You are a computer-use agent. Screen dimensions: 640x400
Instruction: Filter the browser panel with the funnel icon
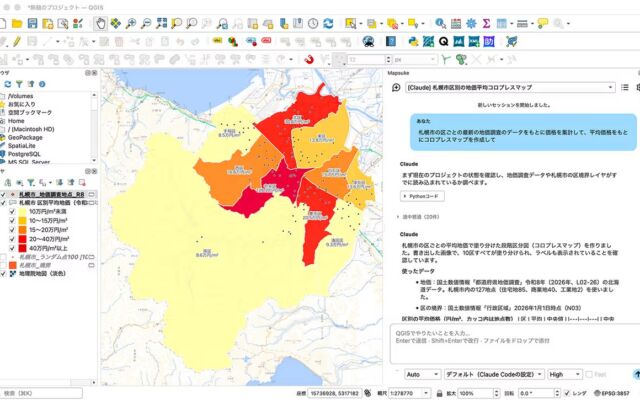(19, 84)
